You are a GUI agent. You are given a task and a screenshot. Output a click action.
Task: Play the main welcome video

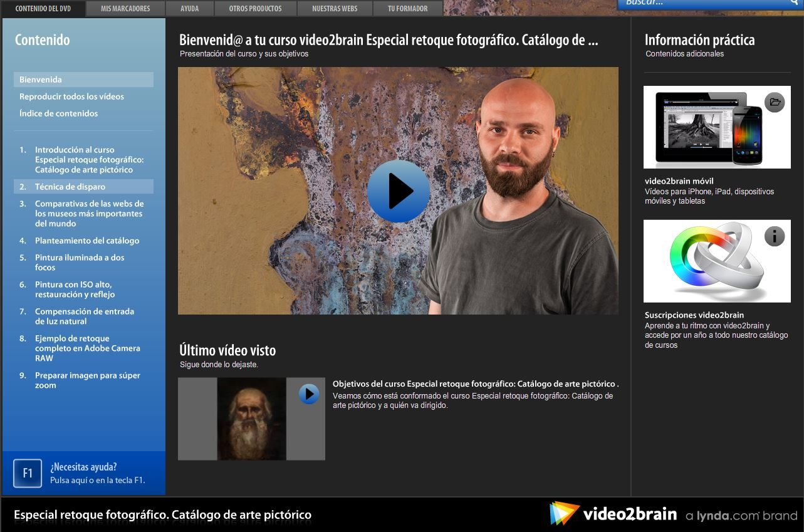[399, 191]
